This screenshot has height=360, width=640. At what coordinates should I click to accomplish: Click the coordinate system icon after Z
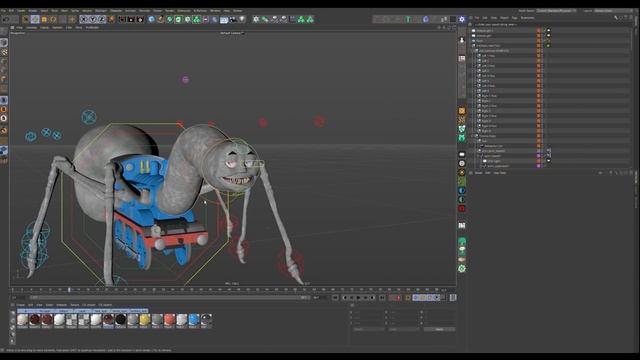111,19
